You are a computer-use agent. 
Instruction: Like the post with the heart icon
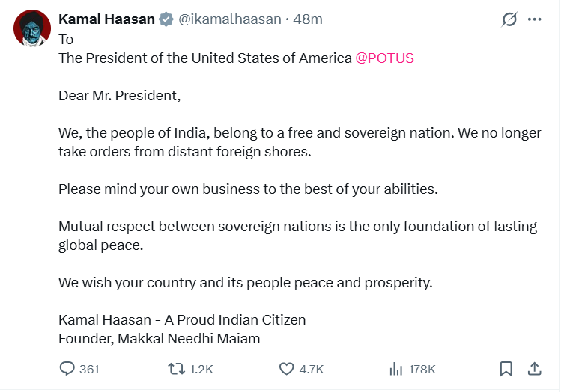tap(286, 369)
